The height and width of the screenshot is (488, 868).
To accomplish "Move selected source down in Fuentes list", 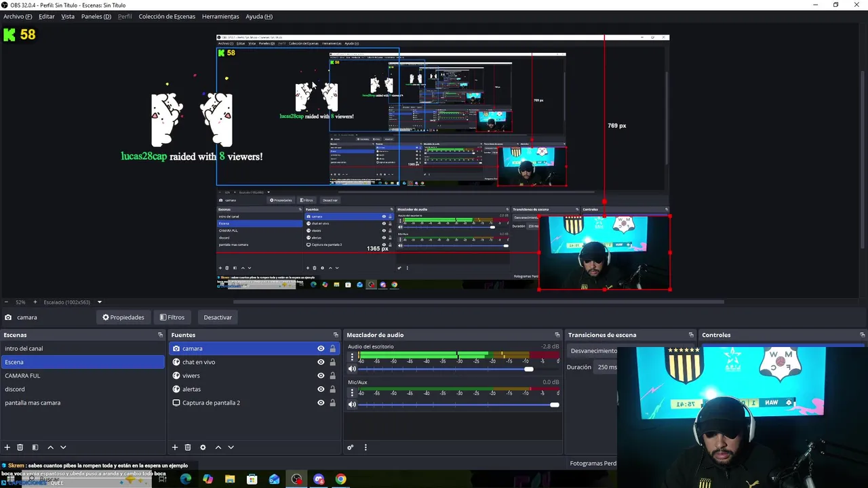I will point(231,447).
